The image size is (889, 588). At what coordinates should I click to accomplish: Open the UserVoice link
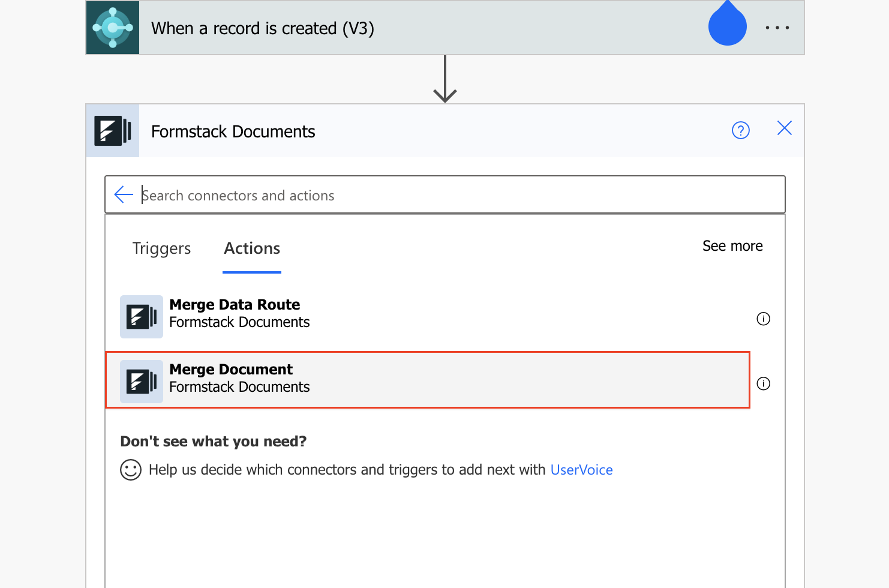coord(581,470)
